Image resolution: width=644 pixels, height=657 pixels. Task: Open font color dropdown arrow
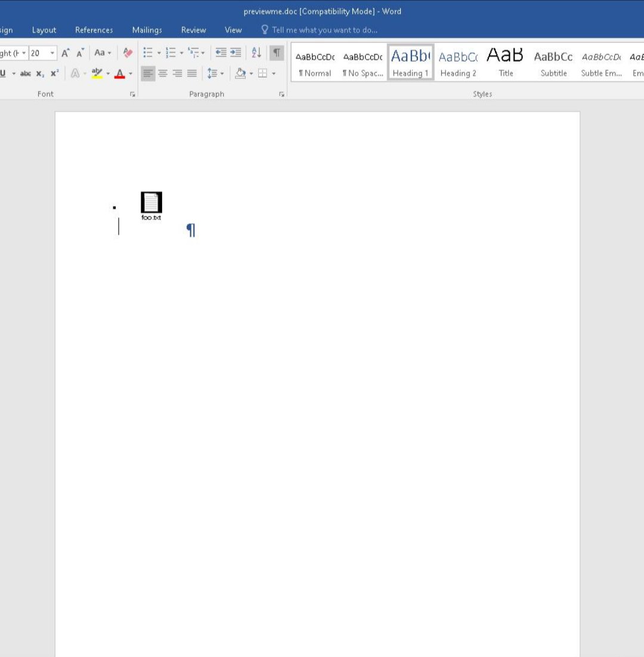(x=131, y=74)
